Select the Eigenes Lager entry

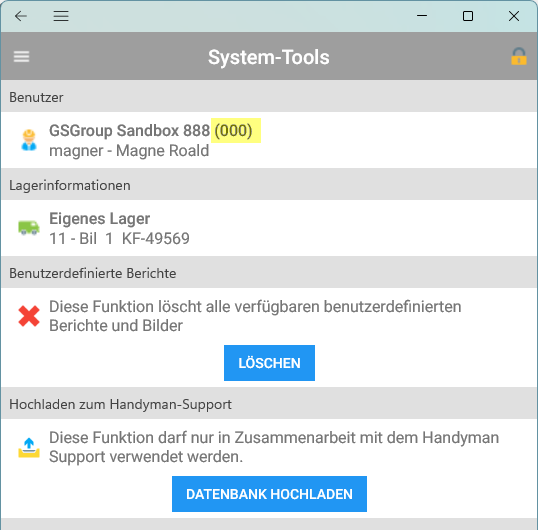coord(269,228)
